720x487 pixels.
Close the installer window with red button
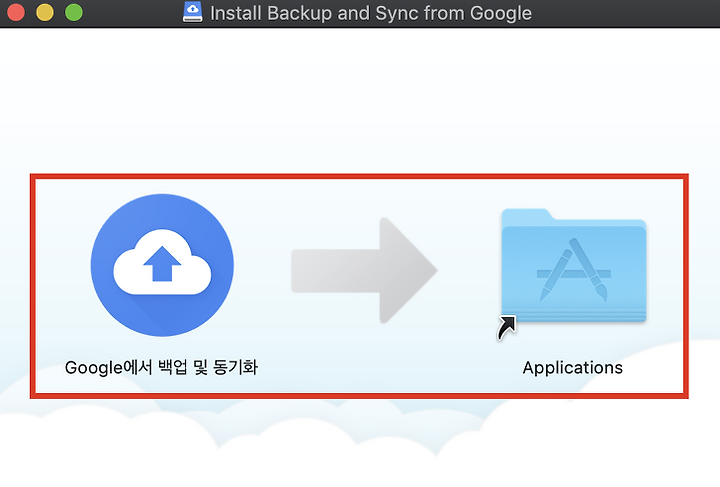coord(16,12)
